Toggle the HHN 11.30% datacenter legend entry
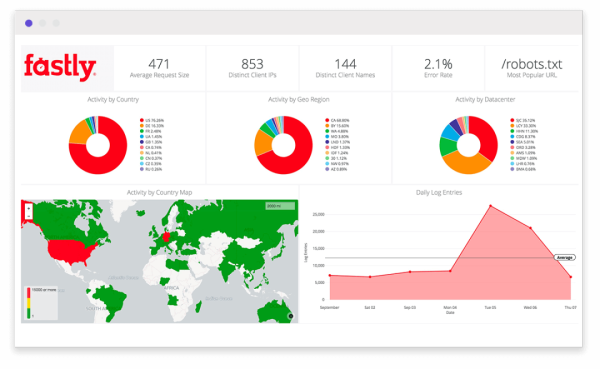Viewport: 600px width, 369px height. coord(524,131)
